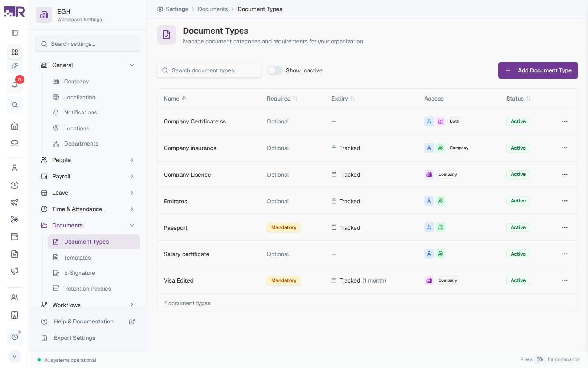The height and width of the screenshot is (368, 588).
Task: Open row actions for Company Certificate ss
Action: [x=565, y=121]
